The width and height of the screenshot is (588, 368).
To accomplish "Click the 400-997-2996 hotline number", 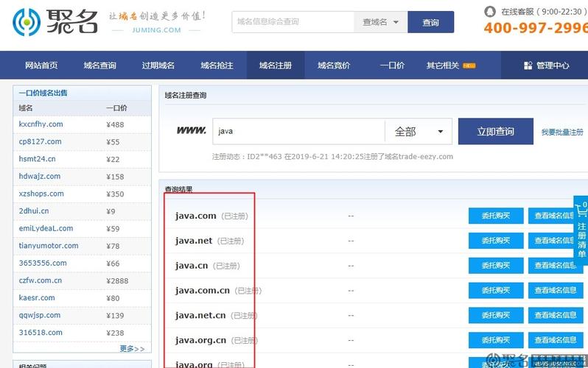I will (536, 28).
